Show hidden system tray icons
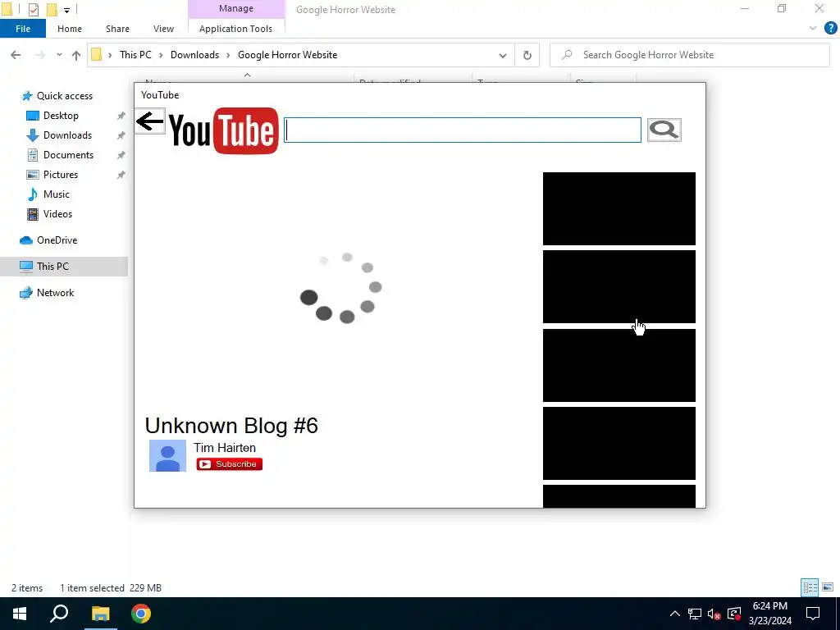This screenshot has height=630, width=840. [674, 614]
